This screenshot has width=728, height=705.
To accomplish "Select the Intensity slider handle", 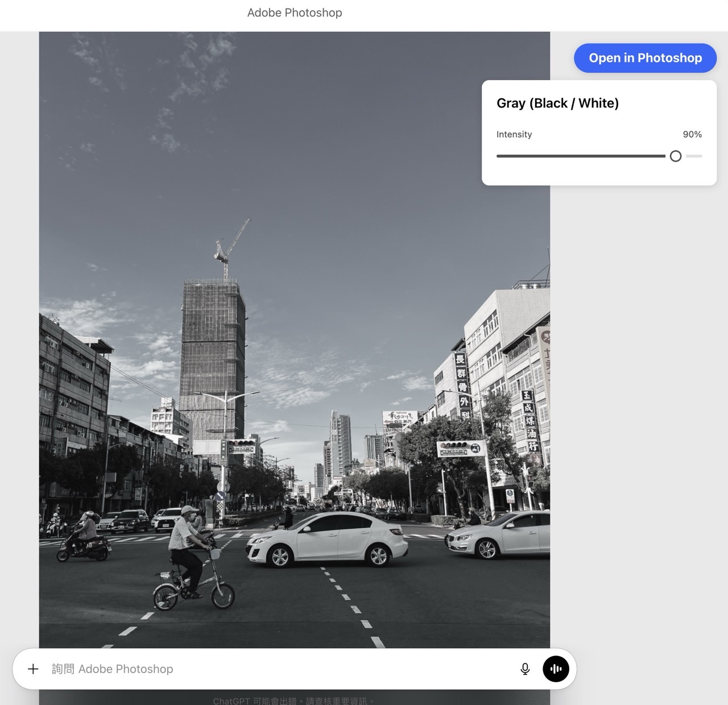I will pos(676,156).
